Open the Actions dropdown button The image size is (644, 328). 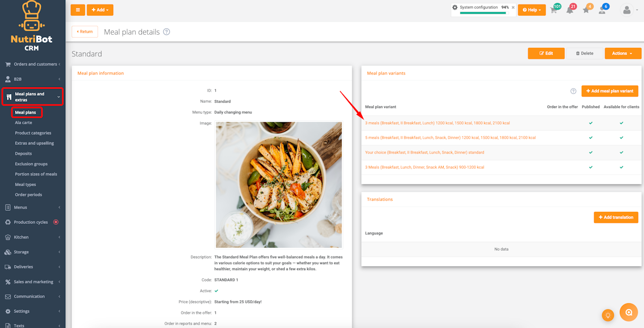(x=623, y=53)
